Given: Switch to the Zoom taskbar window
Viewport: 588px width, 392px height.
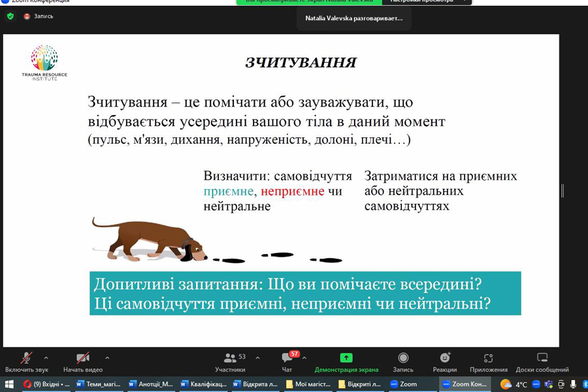Looking at the screenshot, I should click(x=412, y=384).
